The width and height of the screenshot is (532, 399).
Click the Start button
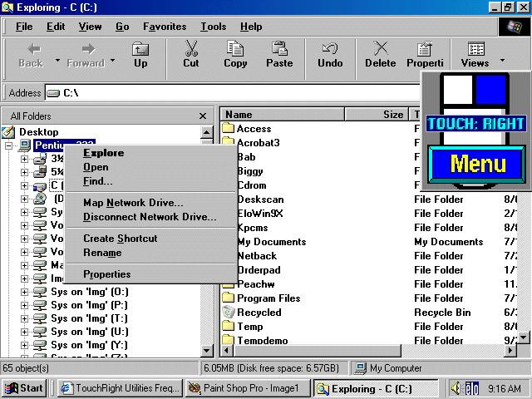coord(24,388)
